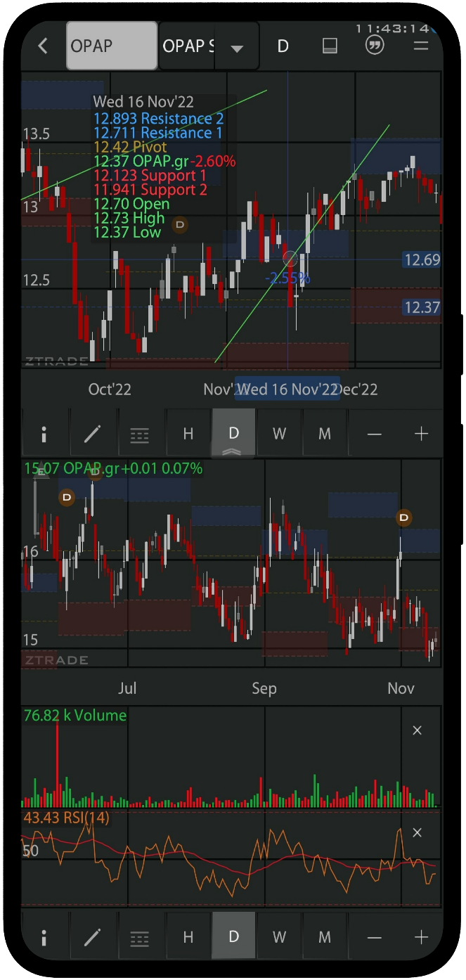Switch to M timeframe under RSI panel
This screenshot has height=980, width=466.
(324, 937)
